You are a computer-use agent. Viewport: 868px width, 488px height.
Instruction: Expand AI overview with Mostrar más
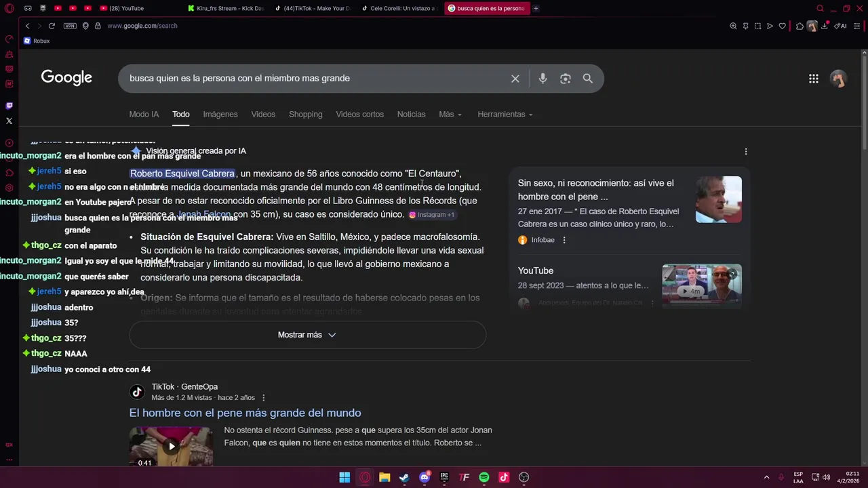click(x=307, y=335)
